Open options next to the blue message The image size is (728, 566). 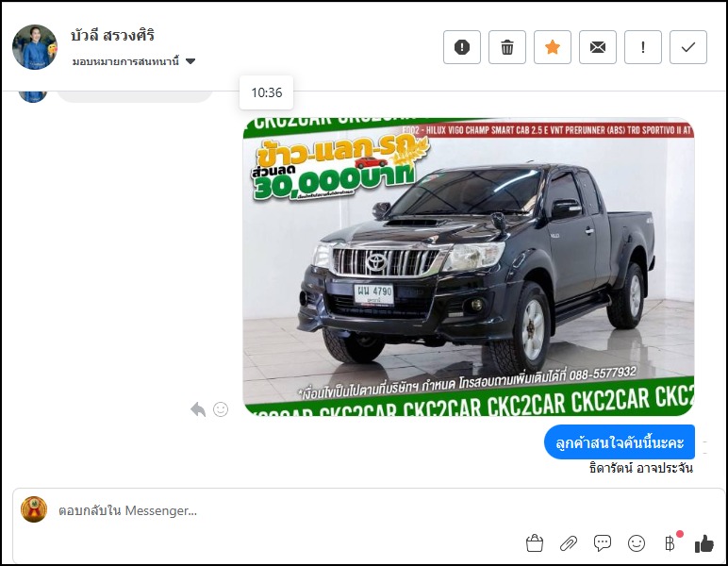coord(704,447)
